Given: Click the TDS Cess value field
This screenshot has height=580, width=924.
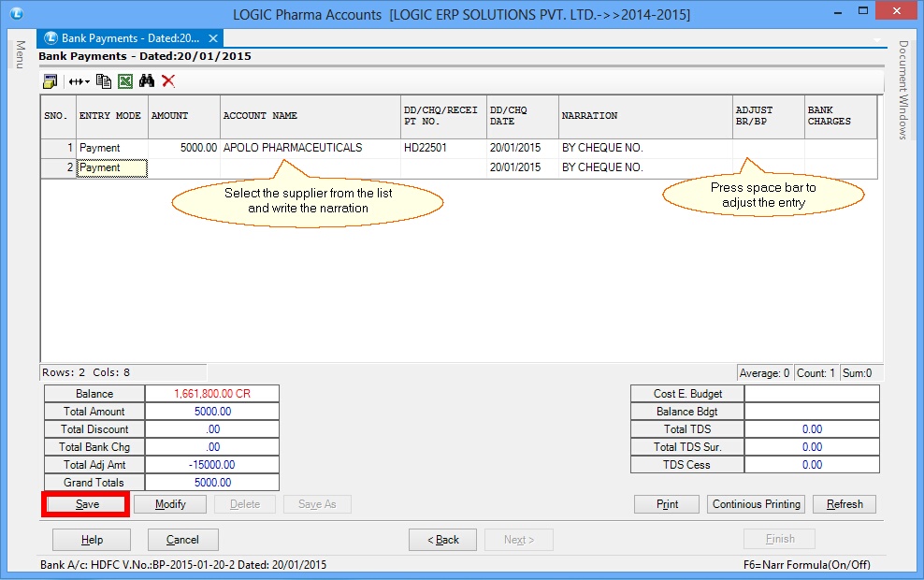Looking at the screenshot, I should pyautogui.click(x=812, y=465).
